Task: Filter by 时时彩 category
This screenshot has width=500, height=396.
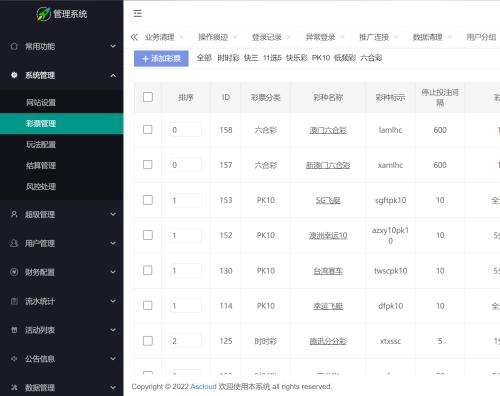Action: (228, 58)
